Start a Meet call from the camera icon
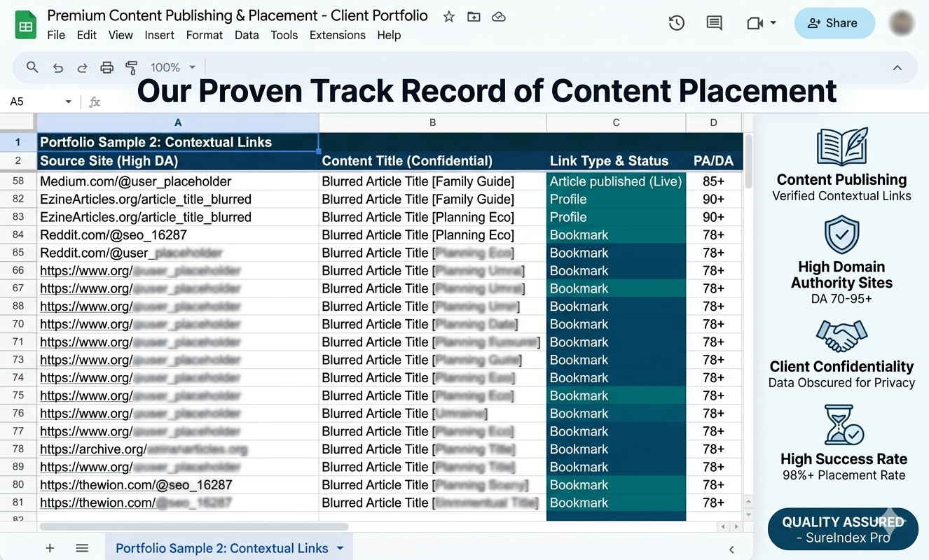 click(755, 22)
